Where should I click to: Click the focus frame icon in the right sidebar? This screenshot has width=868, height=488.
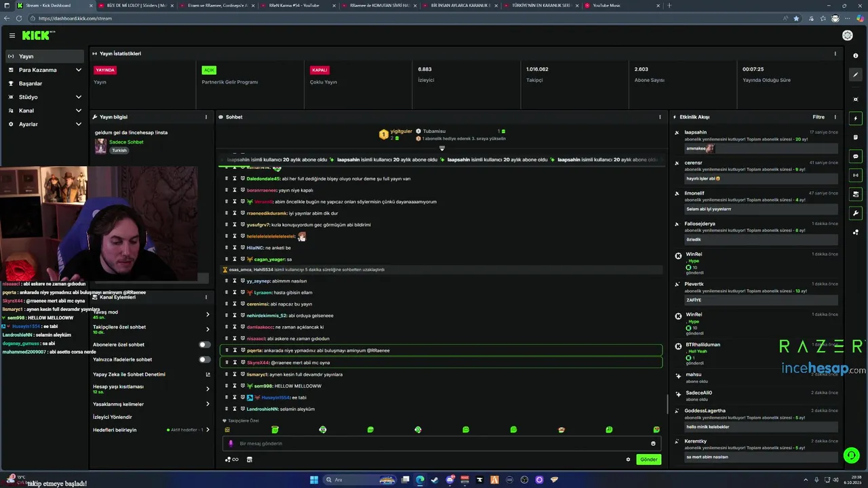click(856, 99)
